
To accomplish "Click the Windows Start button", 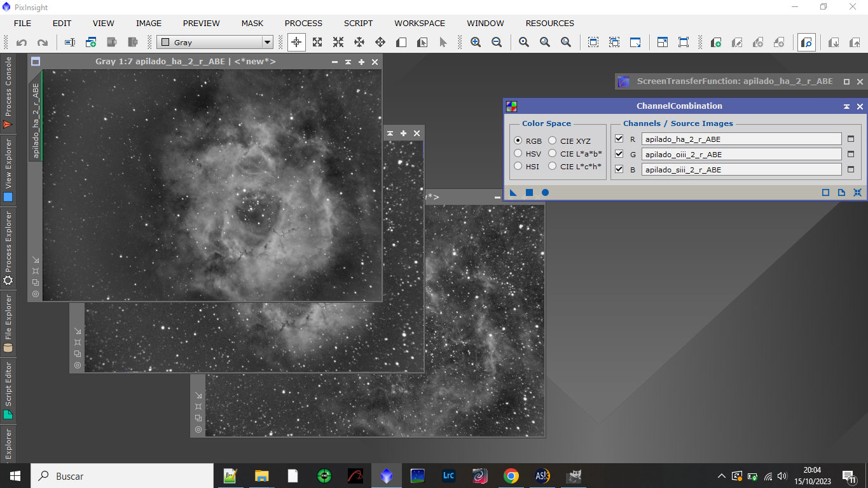I will click(15, 476).
